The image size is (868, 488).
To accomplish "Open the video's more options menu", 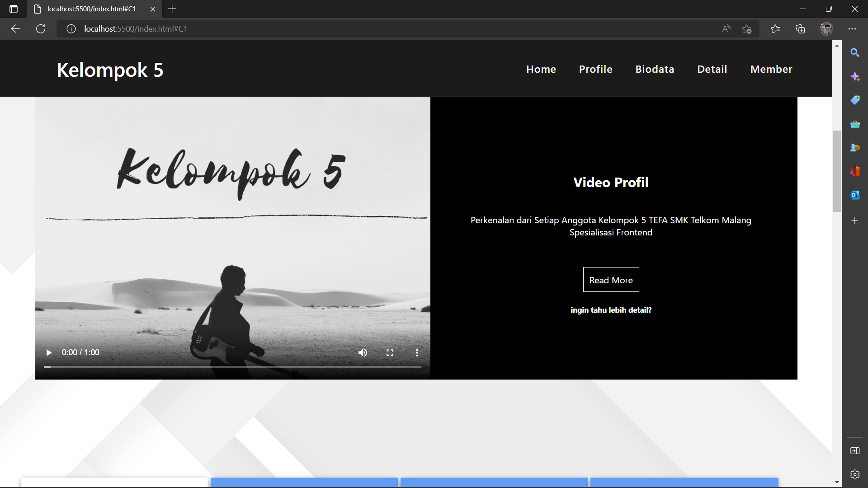I will [x=417, y=352].
